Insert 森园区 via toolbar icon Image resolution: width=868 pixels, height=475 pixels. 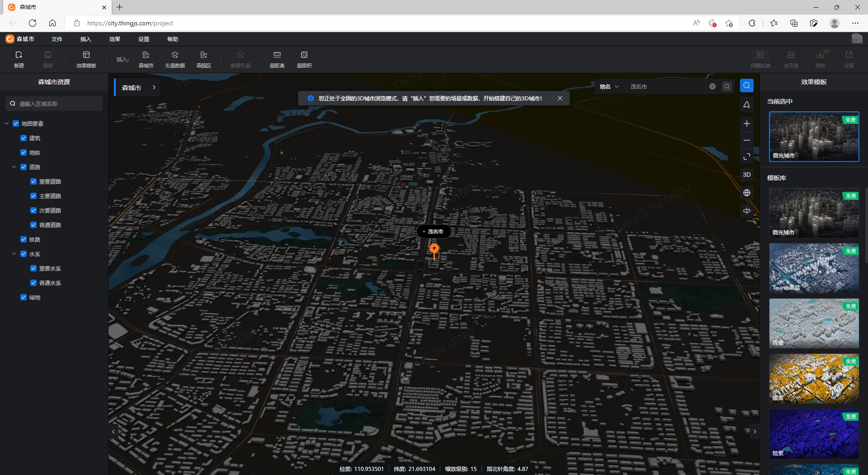coord(203,59)
